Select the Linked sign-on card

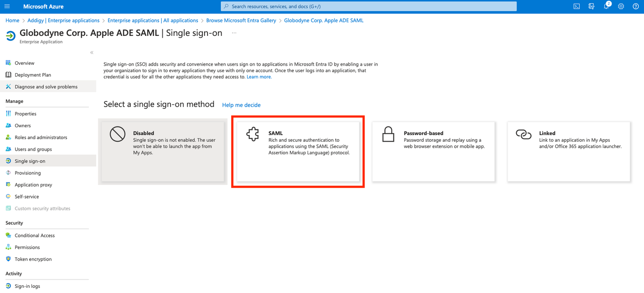(x=569, y=151)
